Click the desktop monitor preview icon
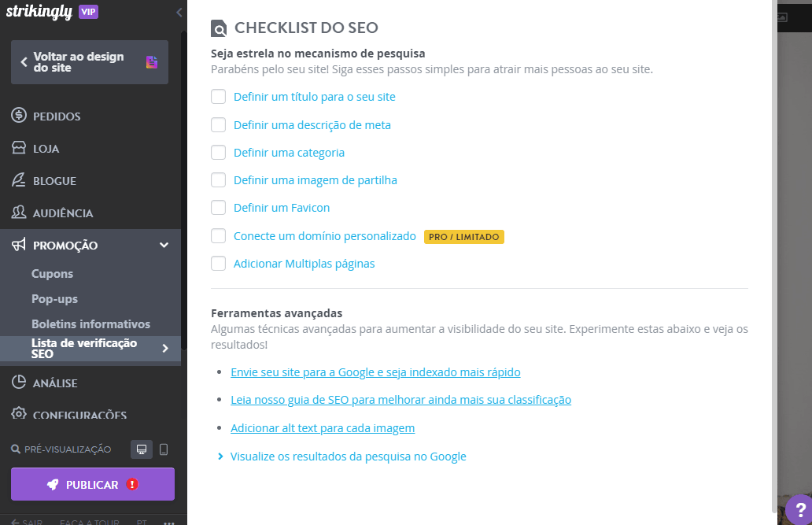The height and width of the screenshot is (525, 812). pyautogui.click(x=142, y=449)
